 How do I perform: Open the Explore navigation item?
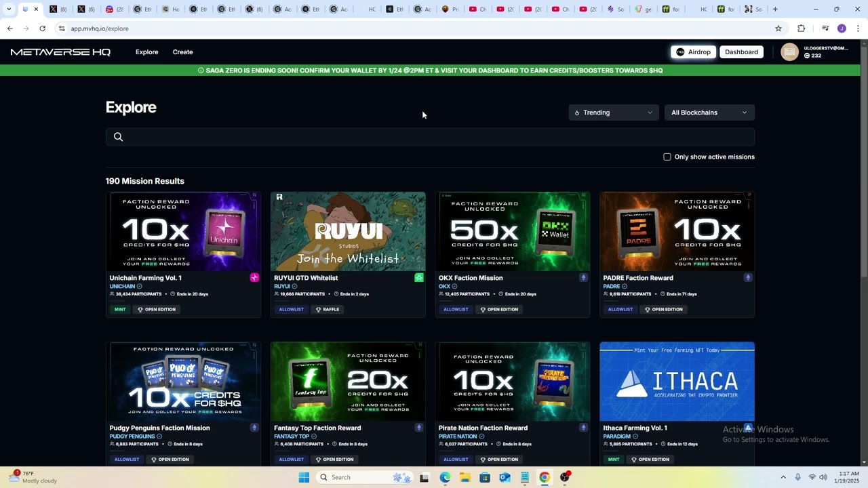click(x=146, y=52)
